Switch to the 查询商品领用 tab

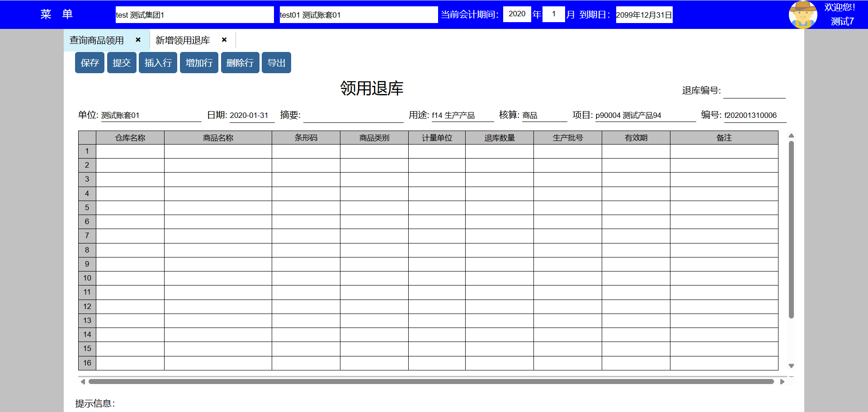[x=97, y=40]
